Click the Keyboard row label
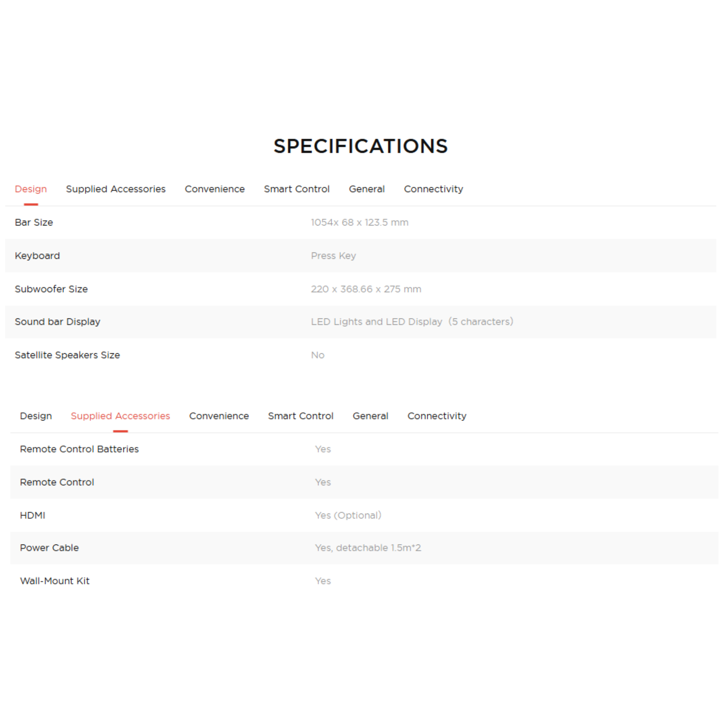This screenshot has height=728, width=728. pos(37,256)
